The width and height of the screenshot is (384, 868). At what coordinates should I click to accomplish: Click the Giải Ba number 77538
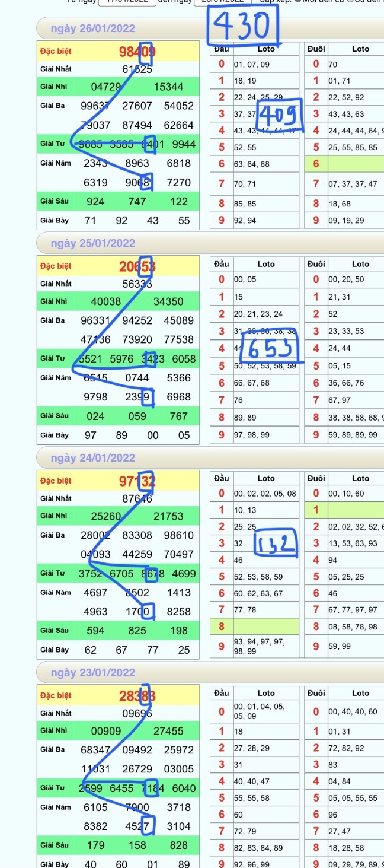[179, 339]
